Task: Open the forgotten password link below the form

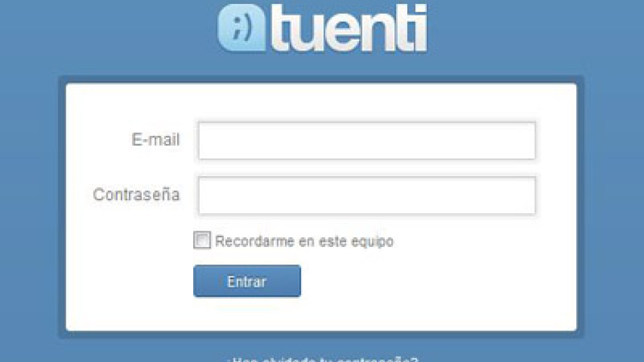Action: 323,359
